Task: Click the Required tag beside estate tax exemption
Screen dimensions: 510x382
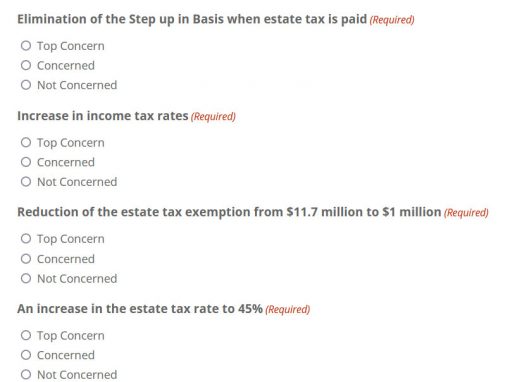Action: click(x=466, y=213)
